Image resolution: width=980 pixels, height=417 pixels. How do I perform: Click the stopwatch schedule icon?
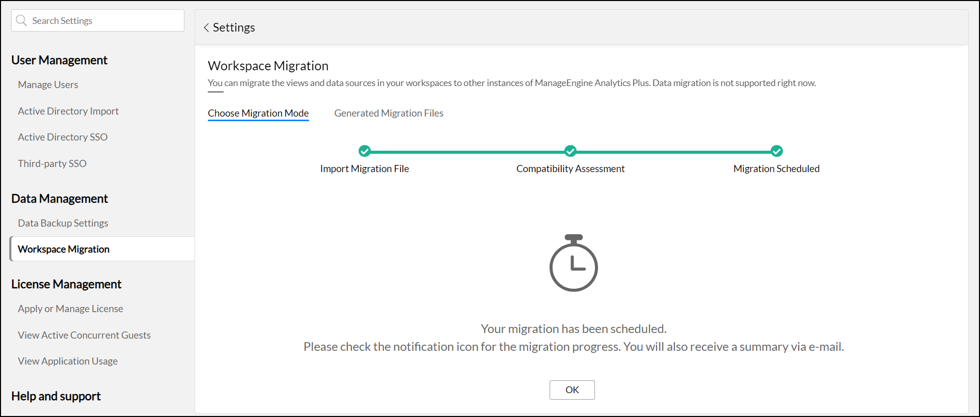pos(574,263)
